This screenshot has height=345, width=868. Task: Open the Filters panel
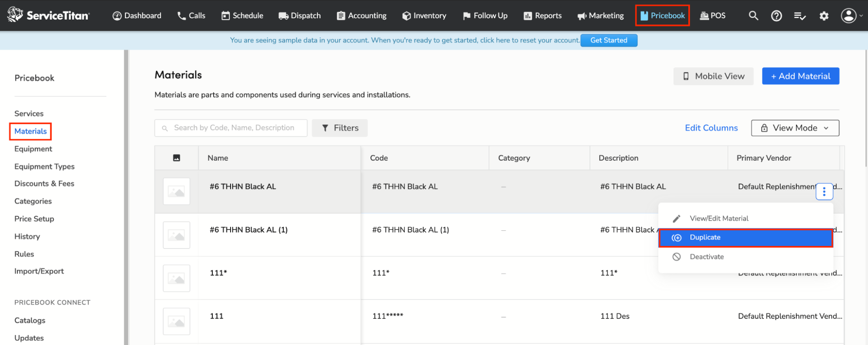[x=340, y=128]
